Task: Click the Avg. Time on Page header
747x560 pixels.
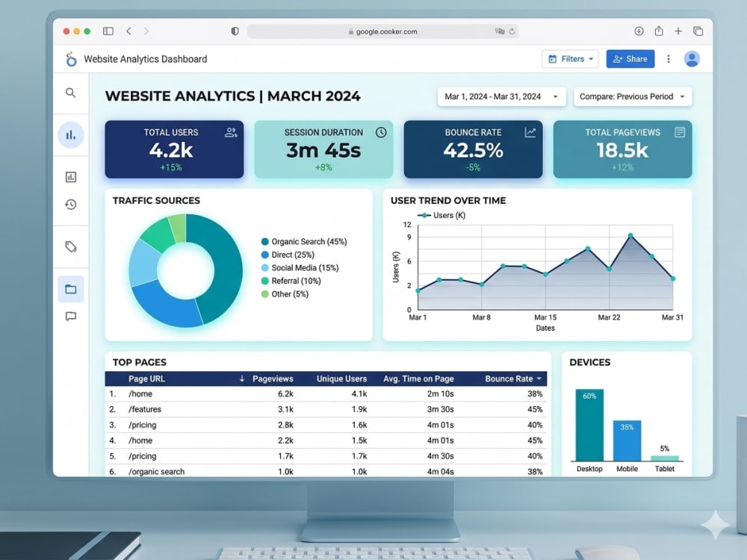Action: (x=418, y=379)
